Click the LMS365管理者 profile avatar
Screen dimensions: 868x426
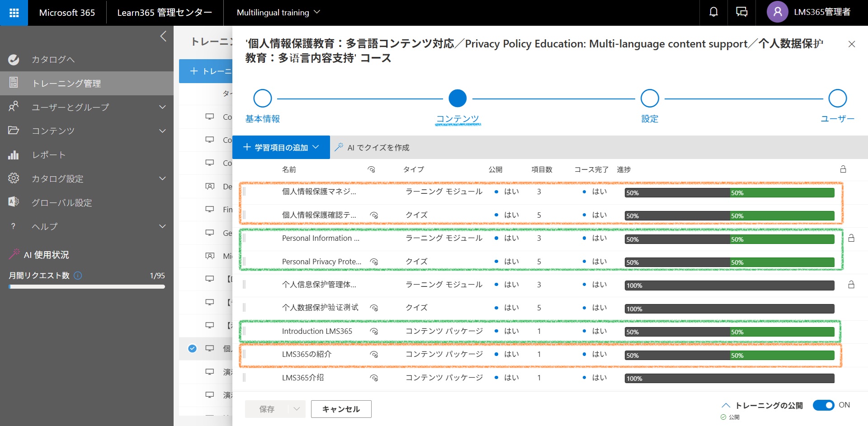[x=778, y=12]
